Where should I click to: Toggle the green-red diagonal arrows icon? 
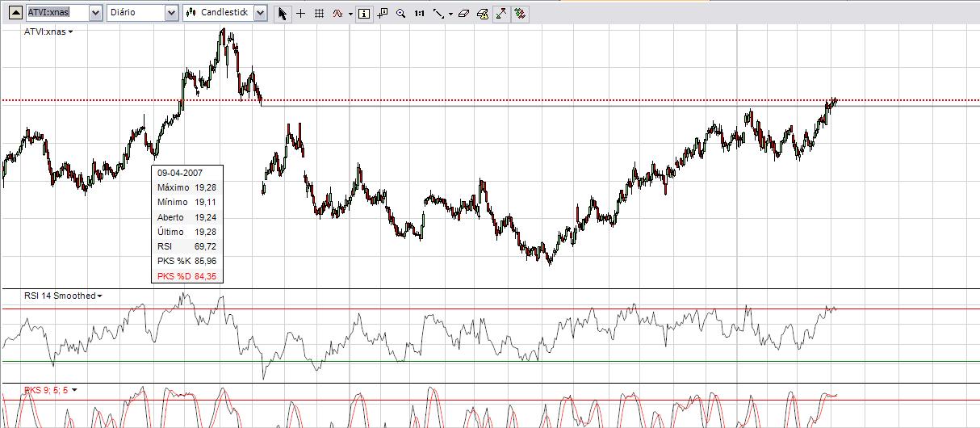500,14
